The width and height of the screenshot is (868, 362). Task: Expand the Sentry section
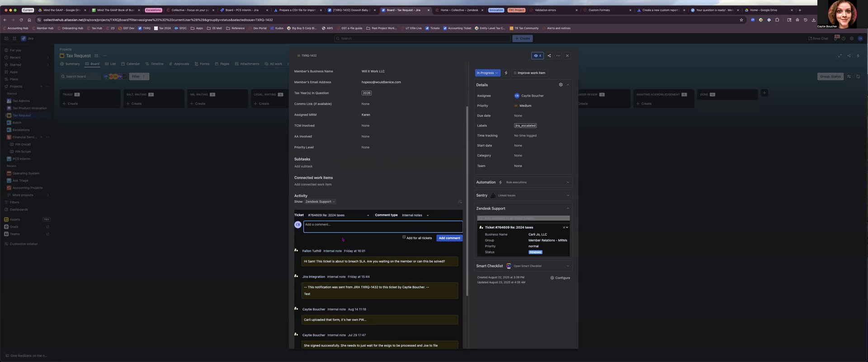tap(568, 195)
